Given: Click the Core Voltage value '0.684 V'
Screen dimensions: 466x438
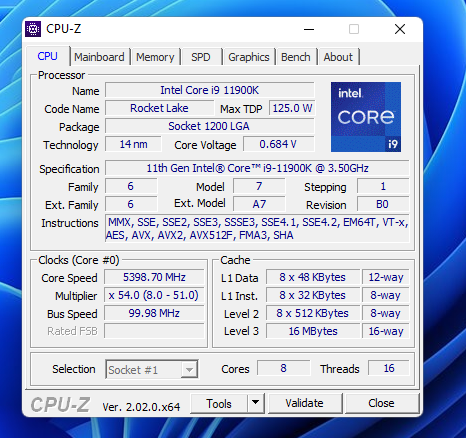Looking at the screenshot, I should 279,144.
